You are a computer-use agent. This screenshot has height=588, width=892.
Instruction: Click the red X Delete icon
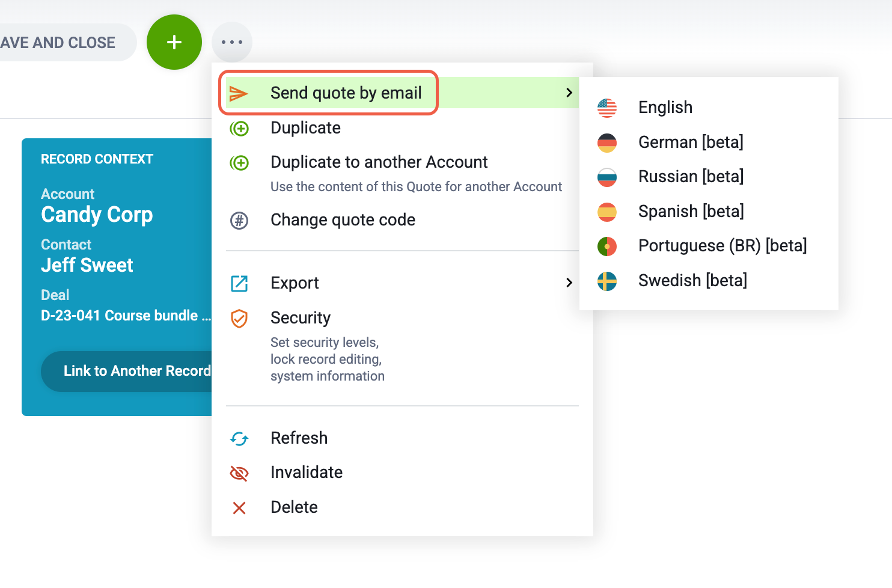(239, 508)
